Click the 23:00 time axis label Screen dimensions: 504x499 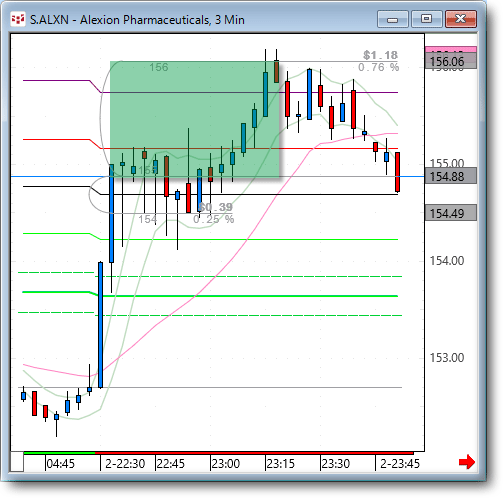click(226, 464)
